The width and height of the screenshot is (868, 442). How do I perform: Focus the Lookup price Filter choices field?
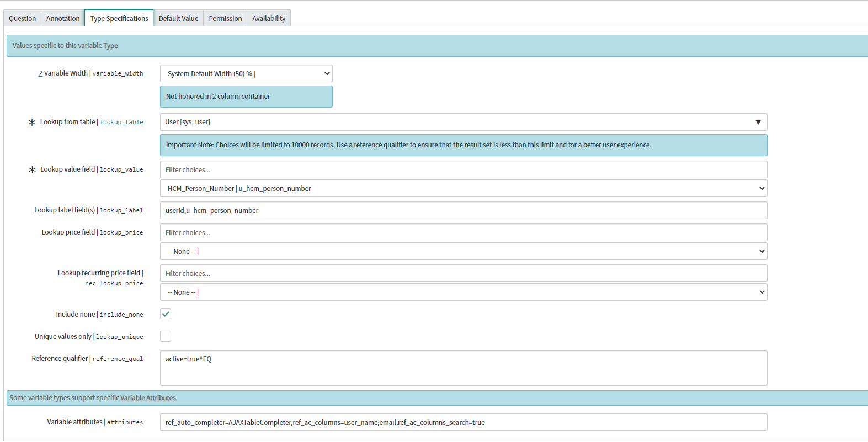tap(464, 233)
